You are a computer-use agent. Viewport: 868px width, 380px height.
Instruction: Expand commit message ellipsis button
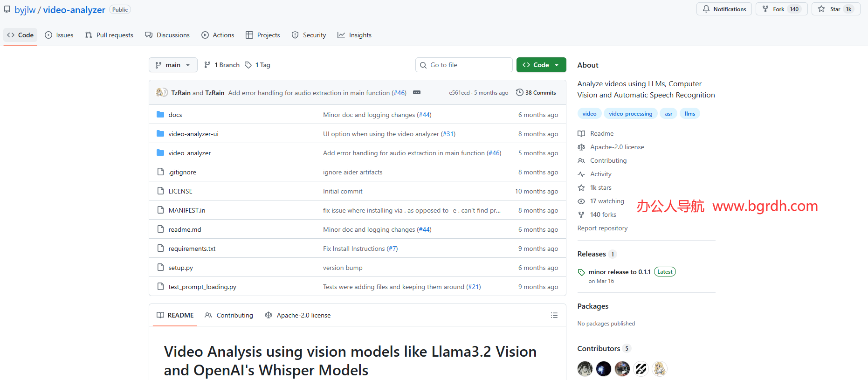[417, 93]
